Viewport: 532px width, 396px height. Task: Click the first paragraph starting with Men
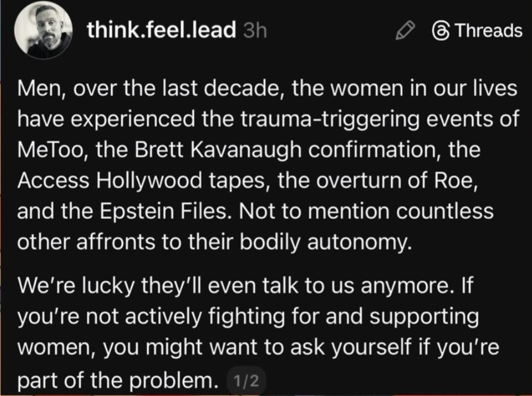point(266,165)
